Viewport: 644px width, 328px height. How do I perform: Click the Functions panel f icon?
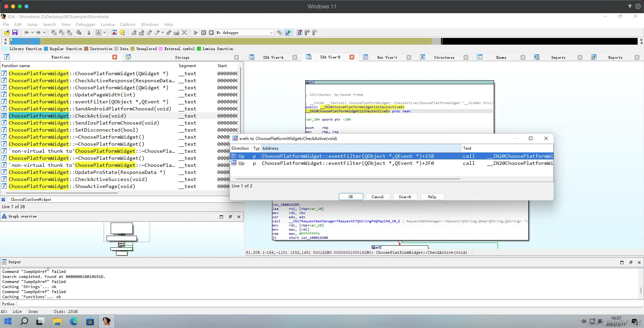(x=7, y=57)
